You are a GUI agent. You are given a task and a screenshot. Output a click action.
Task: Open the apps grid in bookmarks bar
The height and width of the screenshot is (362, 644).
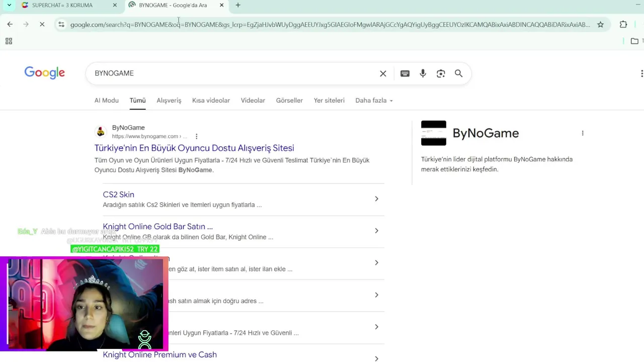[9, 41]
